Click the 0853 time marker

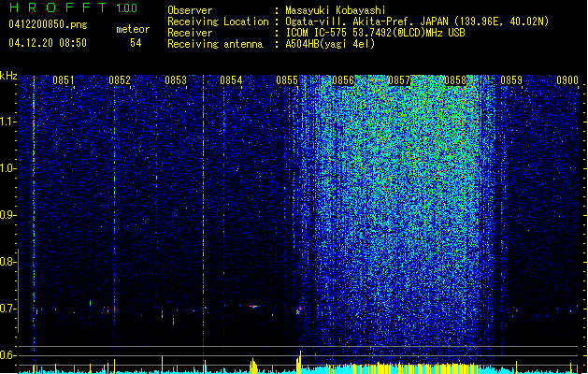coord(176,80)
